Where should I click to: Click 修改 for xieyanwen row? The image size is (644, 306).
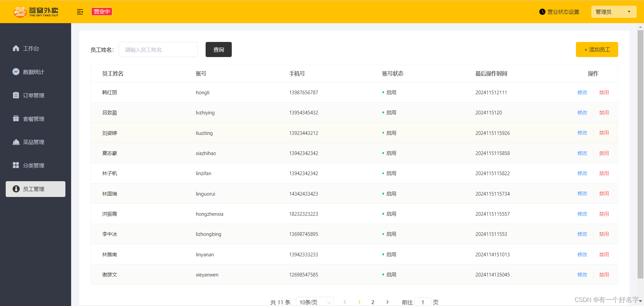pyautogui.click(x=582, y=274)
